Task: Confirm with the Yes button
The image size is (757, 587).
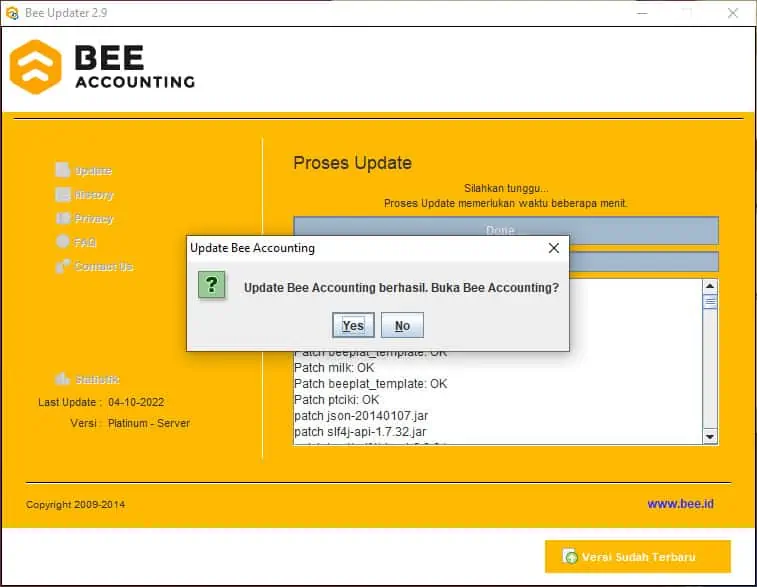Action: tap(353, 325)
